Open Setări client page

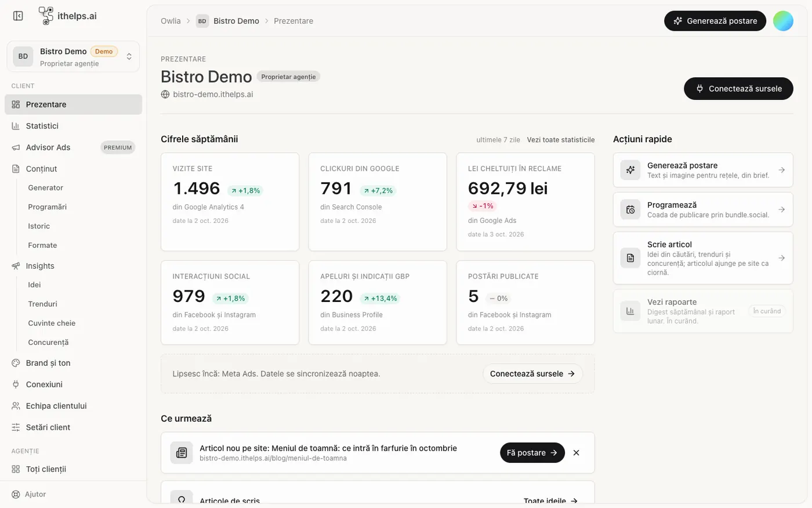(x=73, y=427)
